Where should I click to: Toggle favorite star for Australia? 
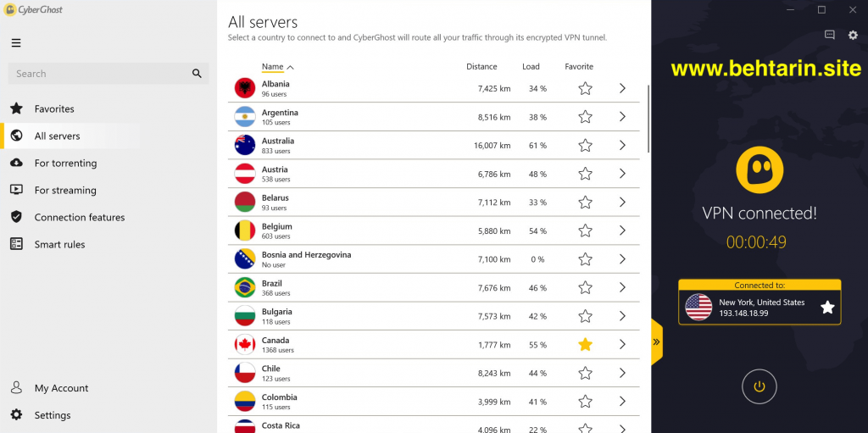coord(585,146)
